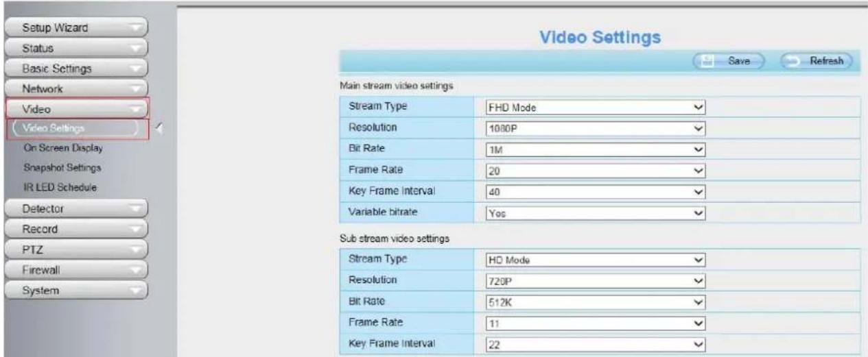The height and width of the screenshot is (357, 868).
Task: Click the arrow on the Record button
Action: [137, 229]
